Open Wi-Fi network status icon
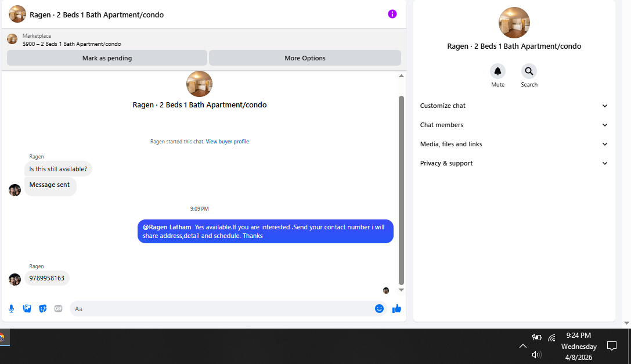The image size is (631, 364). (551, 337)
